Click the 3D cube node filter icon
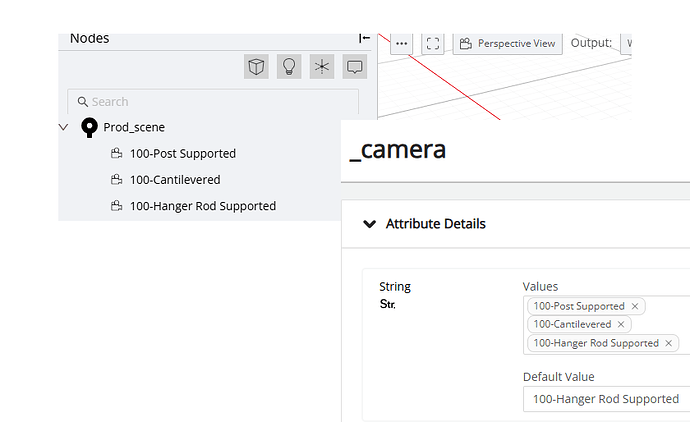 pos(257,67)
